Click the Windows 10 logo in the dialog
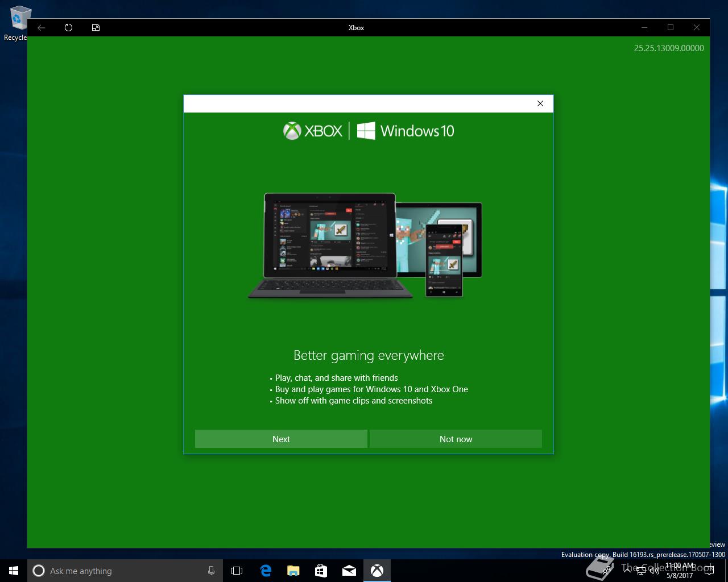 coord(406,131)
